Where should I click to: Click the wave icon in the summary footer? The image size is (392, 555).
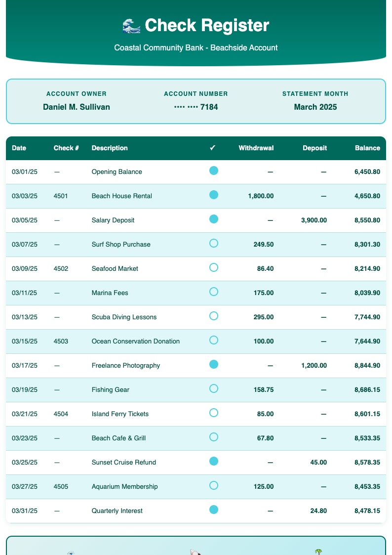(x=70, y=554)
